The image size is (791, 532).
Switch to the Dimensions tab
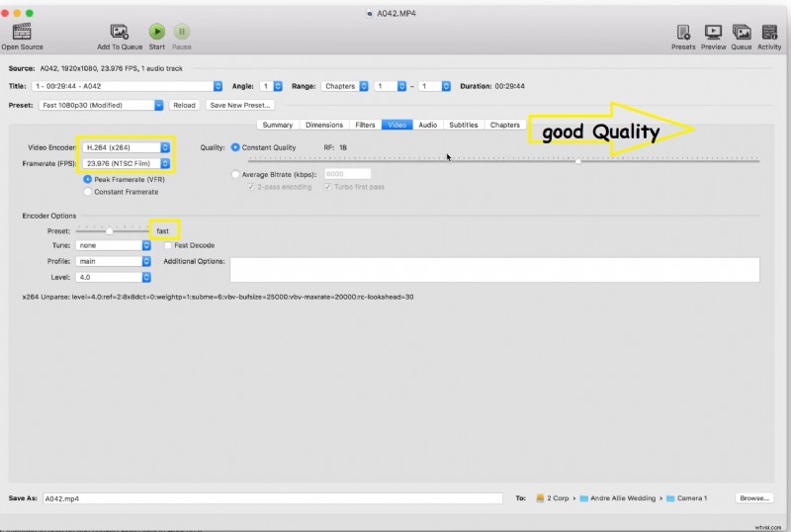pyautogui.click(x=324, y=125)
